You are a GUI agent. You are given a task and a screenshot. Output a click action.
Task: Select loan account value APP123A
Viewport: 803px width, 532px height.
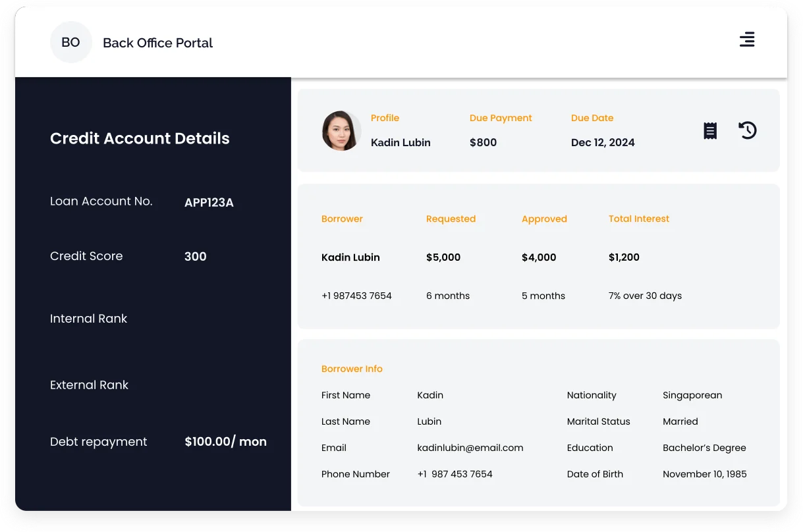click(x=209, y=202)
